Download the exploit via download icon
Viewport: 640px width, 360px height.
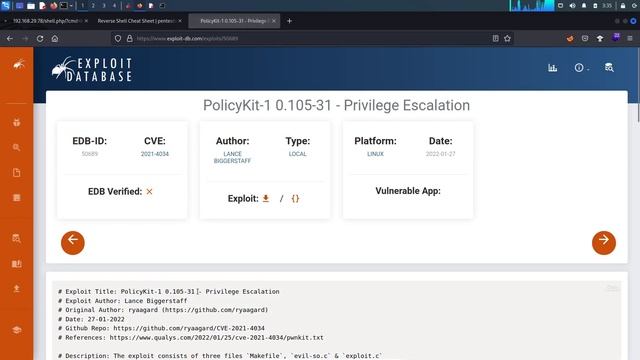click(266, 198)
